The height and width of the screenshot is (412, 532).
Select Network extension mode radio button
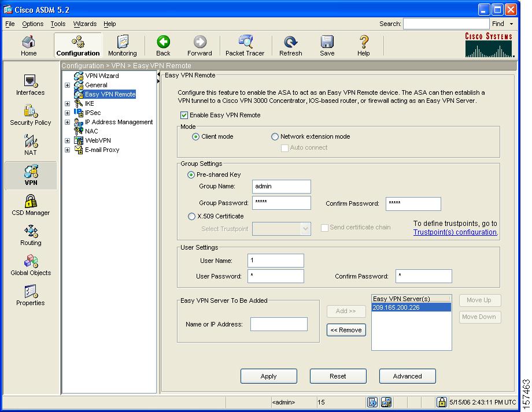coord(275,136)
